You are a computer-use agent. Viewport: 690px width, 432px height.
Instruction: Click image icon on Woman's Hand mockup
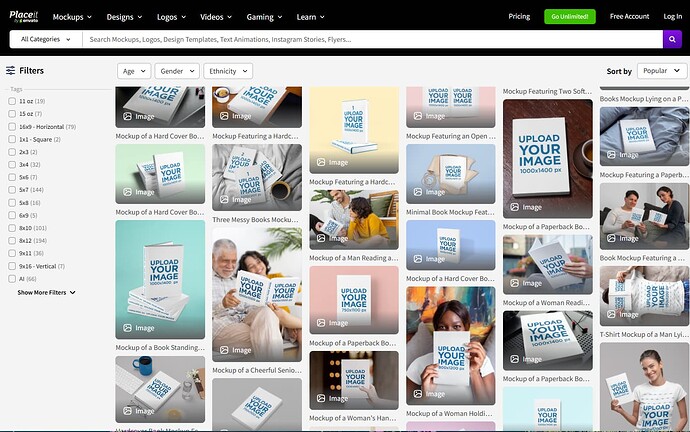pyautogui.click(x=321, y=398)
